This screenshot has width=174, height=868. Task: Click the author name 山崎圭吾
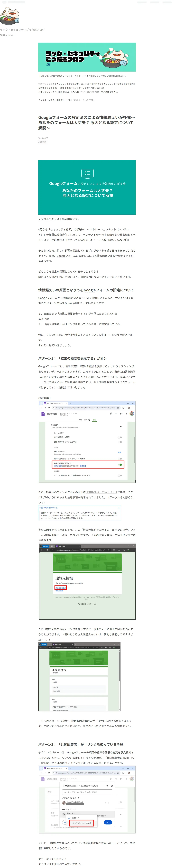(42, 142)
